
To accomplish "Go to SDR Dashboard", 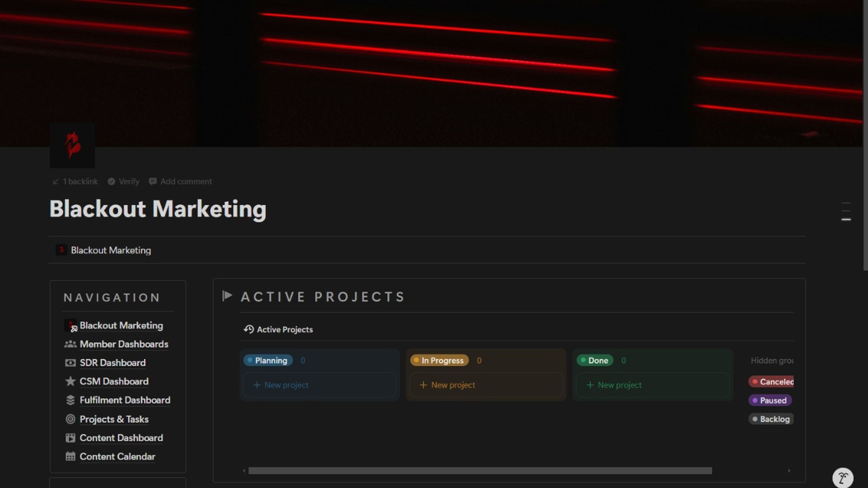I will (113, 363).
